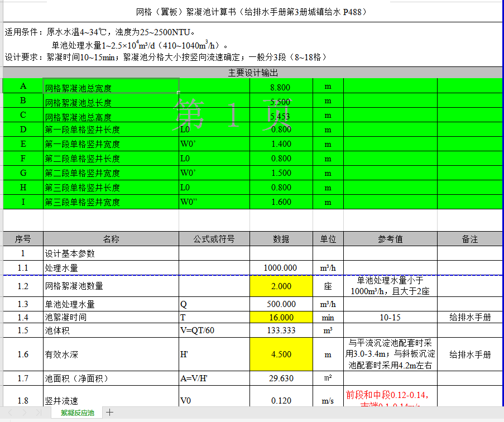Click the 序号 column header cell

[x=23, y=239]
